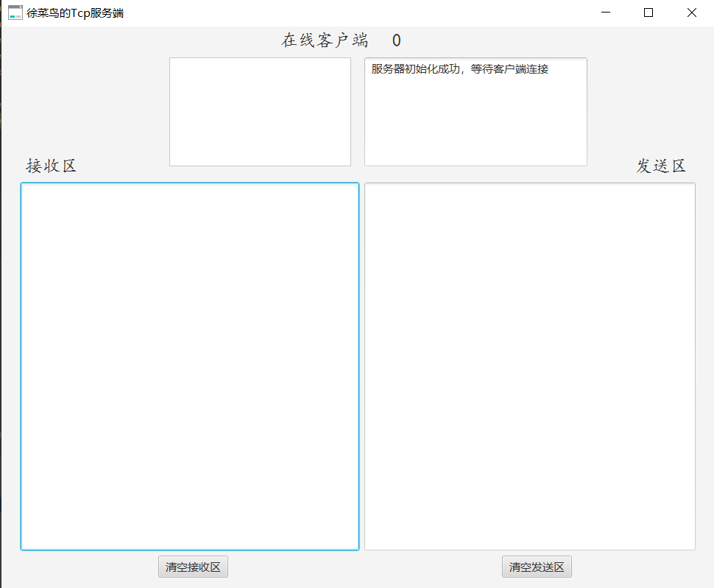Click the 清空发送区 button
Viewport: 714px width, 588px height.
[537, 567]
